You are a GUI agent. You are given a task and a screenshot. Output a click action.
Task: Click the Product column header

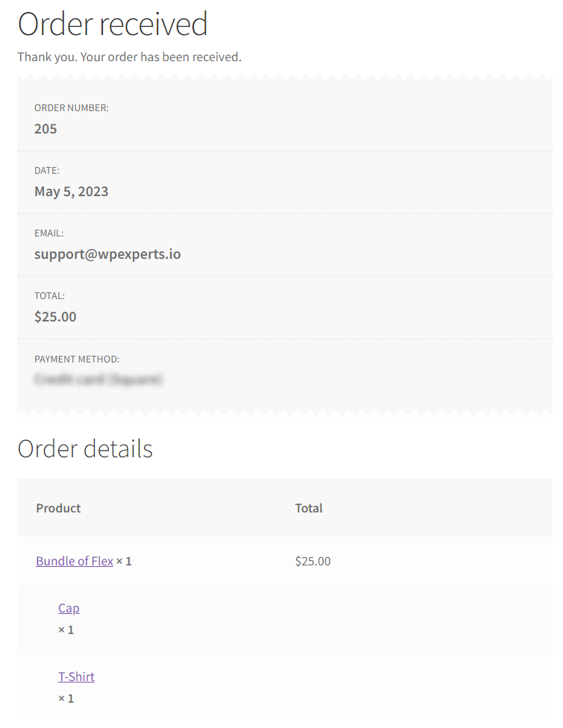coord(58,508)
